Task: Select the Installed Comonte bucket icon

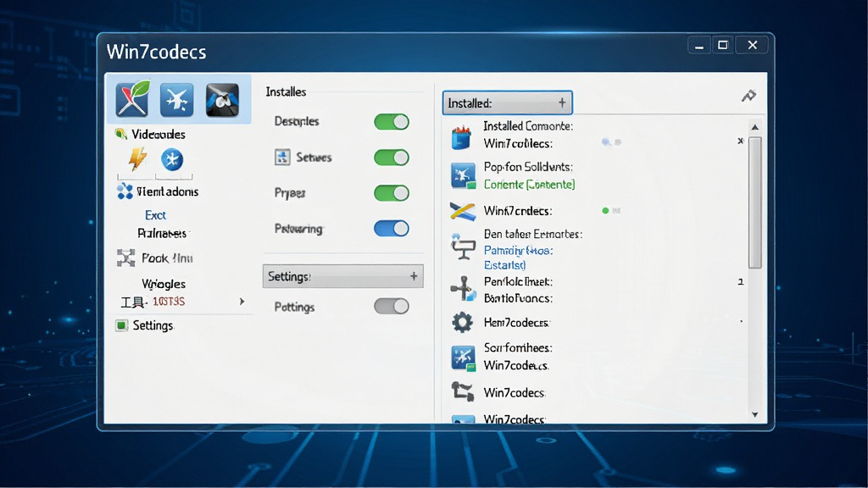Action: [461, 137]
